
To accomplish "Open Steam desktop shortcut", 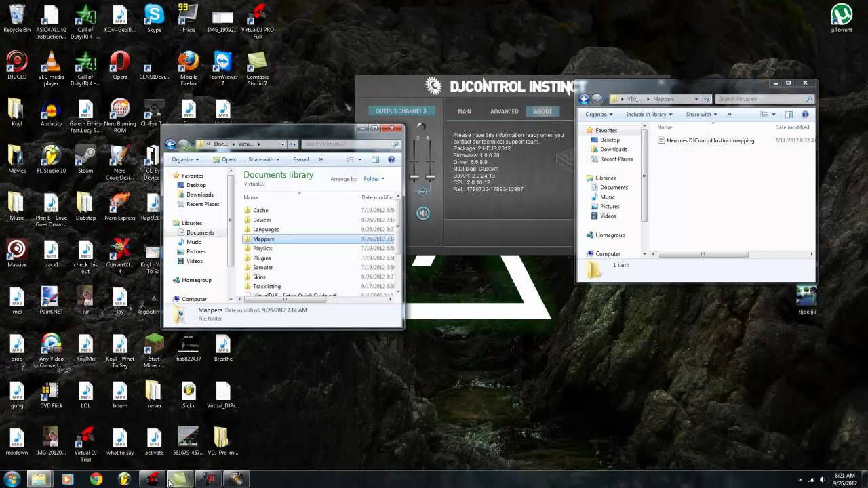I will pyautogui.click(x=85, y=159).
